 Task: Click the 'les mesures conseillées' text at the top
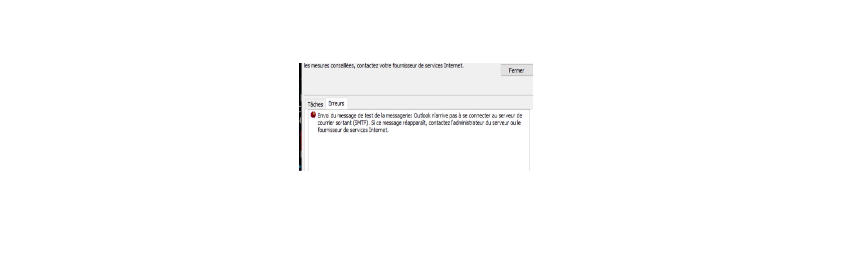[x=329, y=66]
